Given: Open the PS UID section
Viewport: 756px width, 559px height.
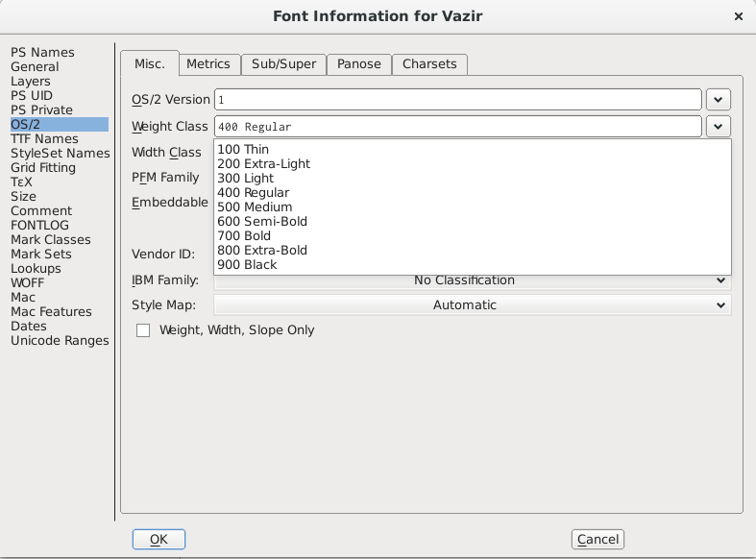Looking at the screenshot, I should [x=32, y=95].
